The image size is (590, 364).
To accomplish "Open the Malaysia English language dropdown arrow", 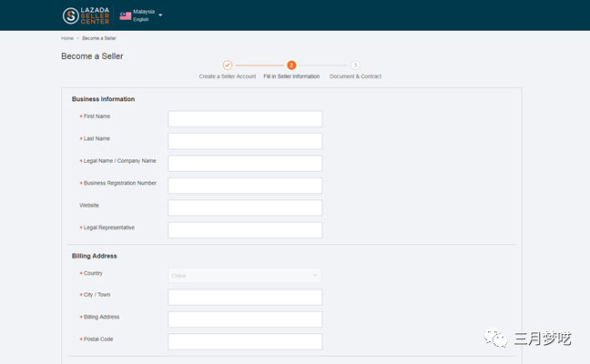I will [160, 15].
